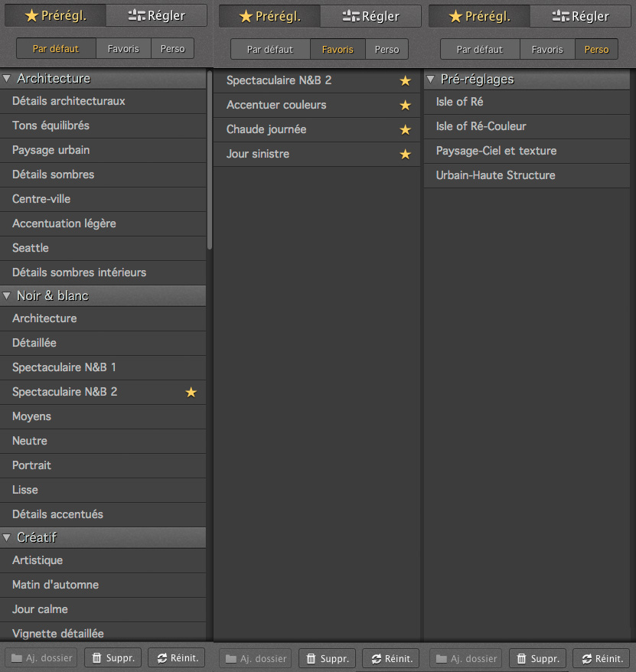Screen dimensions: 636x672
Task: Click the star next to Jour sinistre
Action: tap(406, 154)
